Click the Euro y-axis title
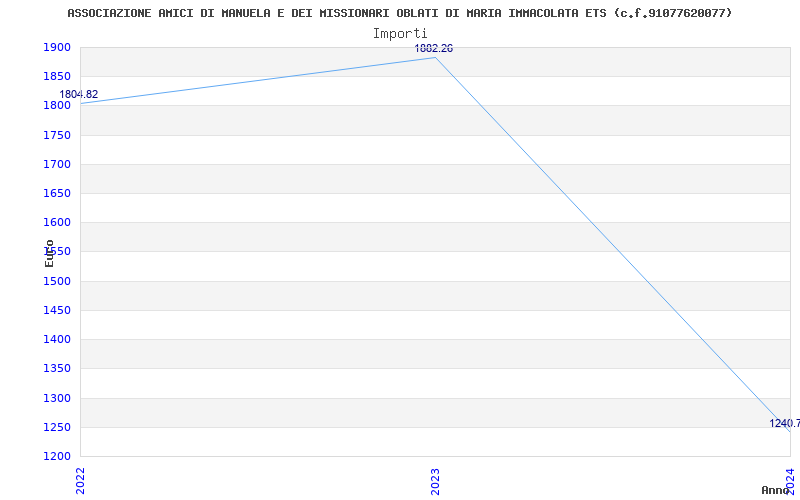800x500 pixels. [49, 253]
